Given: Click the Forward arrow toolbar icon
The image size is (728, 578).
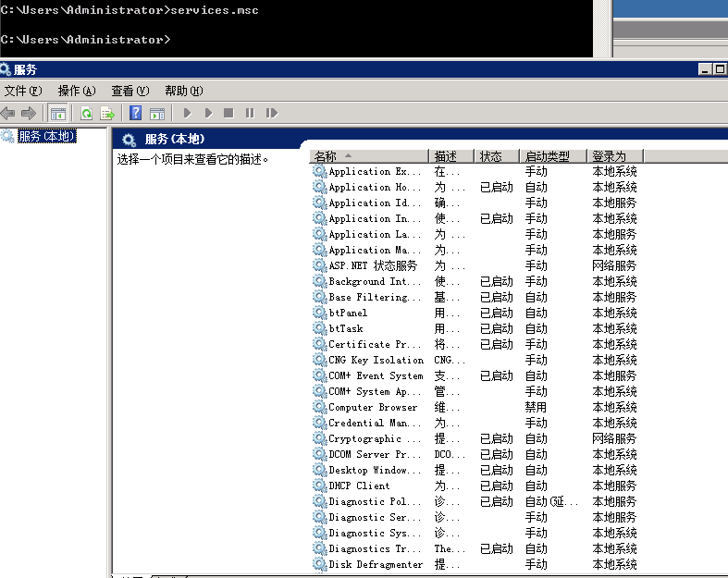Looking at the screenshot, I should coord(29,113).
